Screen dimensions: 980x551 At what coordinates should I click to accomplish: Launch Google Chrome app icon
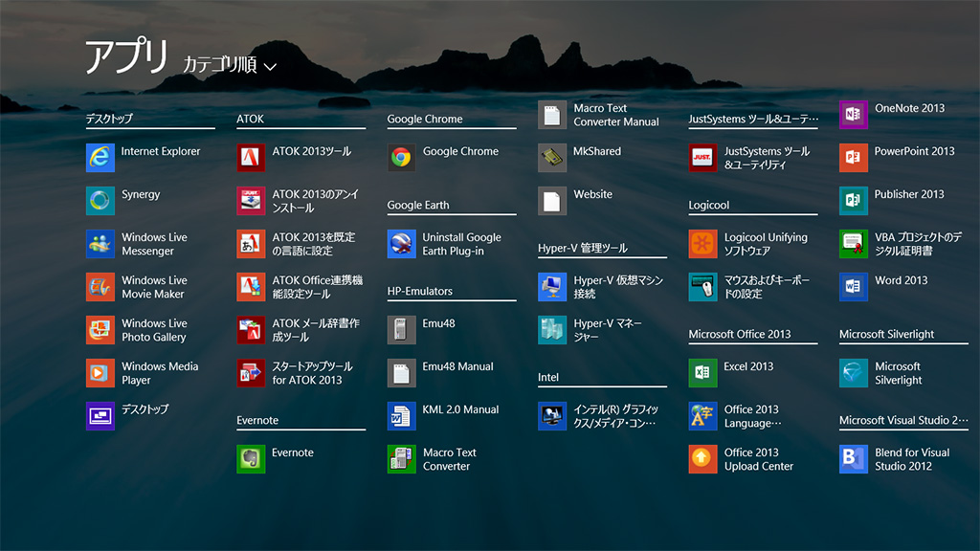point(402,158)
